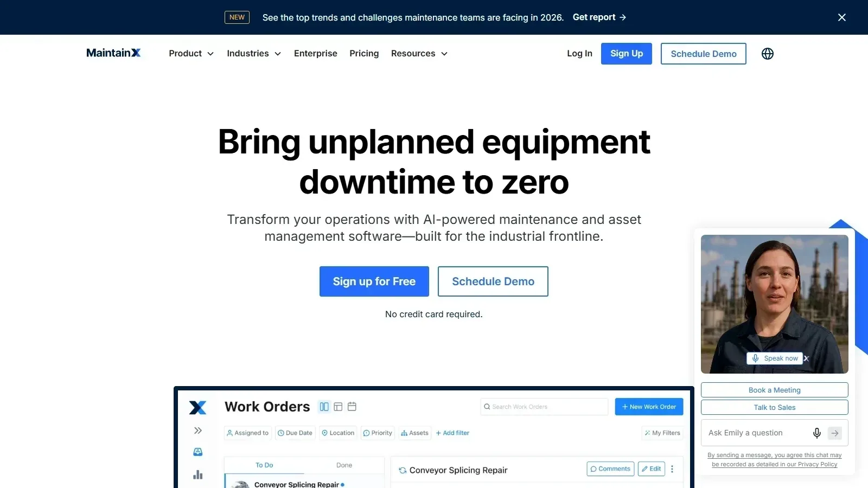Image resolution: width=868 pixels, height=488 pixels.
Task: Click the NEW badge in banner
Action: 237,17
